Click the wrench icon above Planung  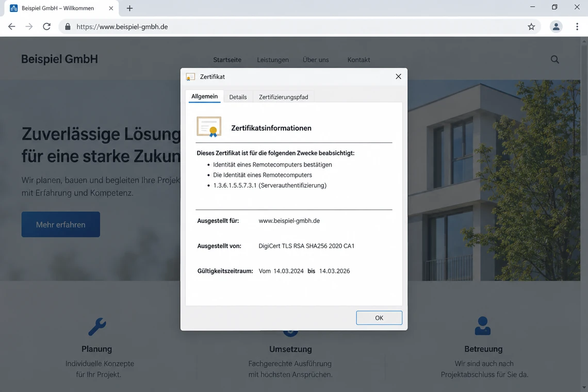tap(97, 326)
